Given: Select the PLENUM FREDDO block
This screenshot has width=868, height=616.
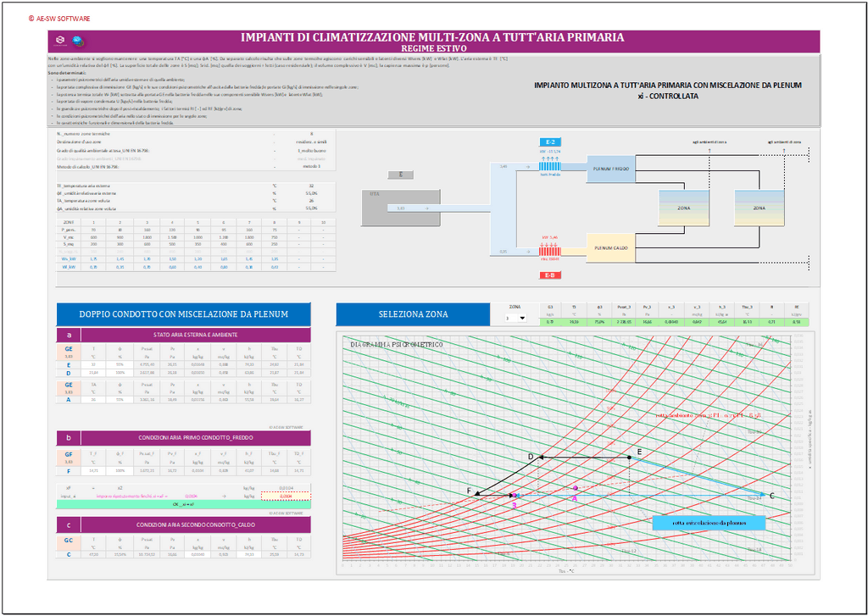Looking at the screenshot, I should pos(610,168).
